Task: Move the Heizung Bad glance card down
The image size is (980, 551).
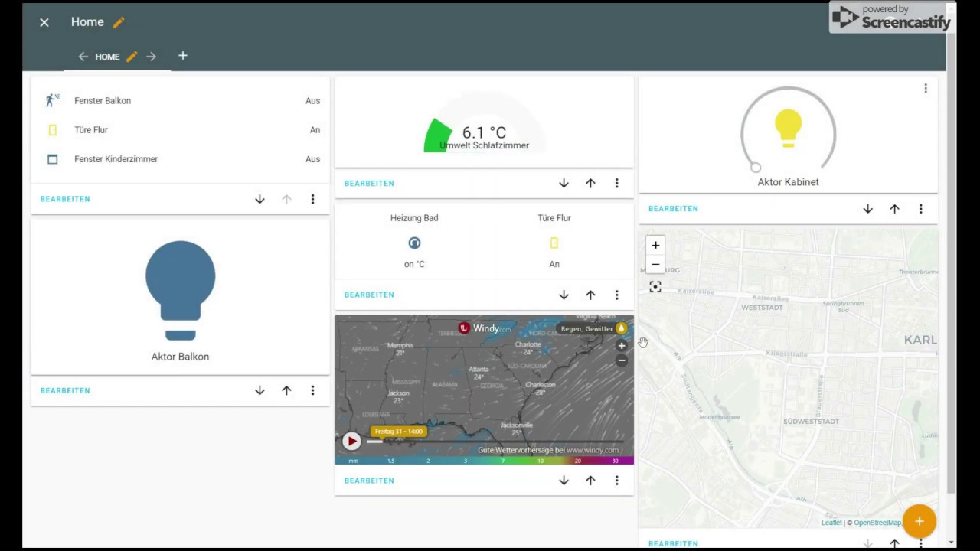Action: click(563, 295)
